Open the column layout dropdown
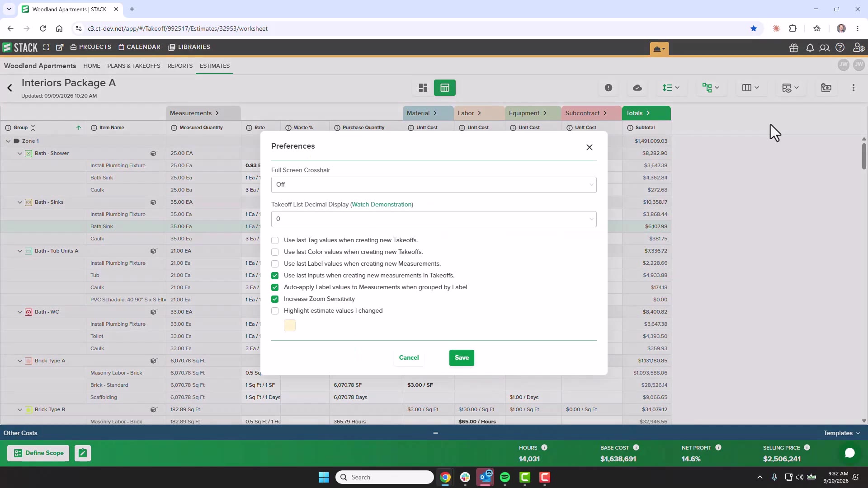868x488 pixels. tap(750, 88)
